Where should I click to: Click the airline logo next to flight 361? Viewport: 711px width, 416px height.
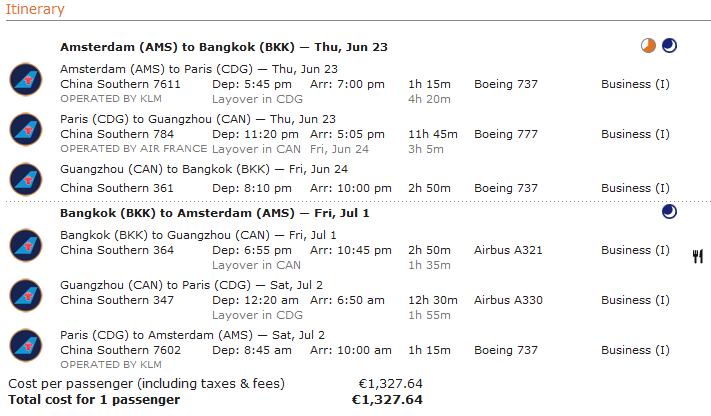click(x=24, y=179)
